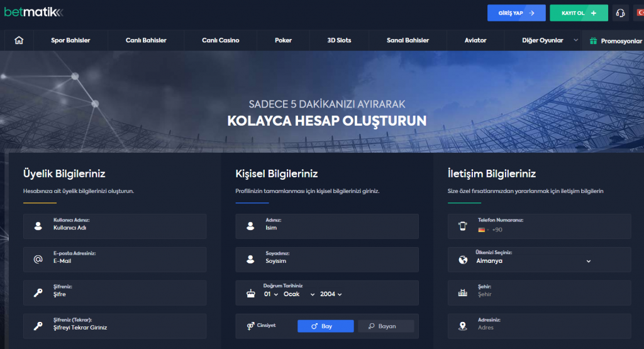Go to Canlı Casino section
This screenshot has width=644, height=349.
tap(221, 40)
